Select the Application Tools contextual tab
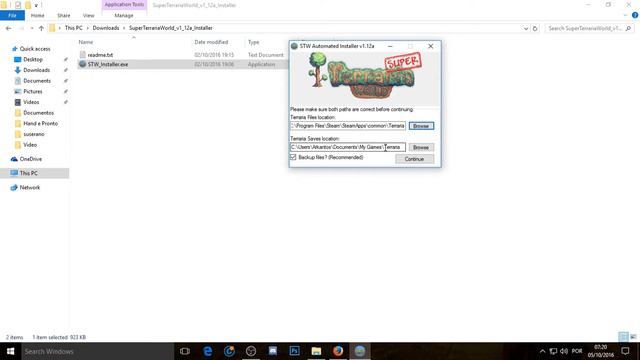 pyautogui.click(x=124, y=4)
